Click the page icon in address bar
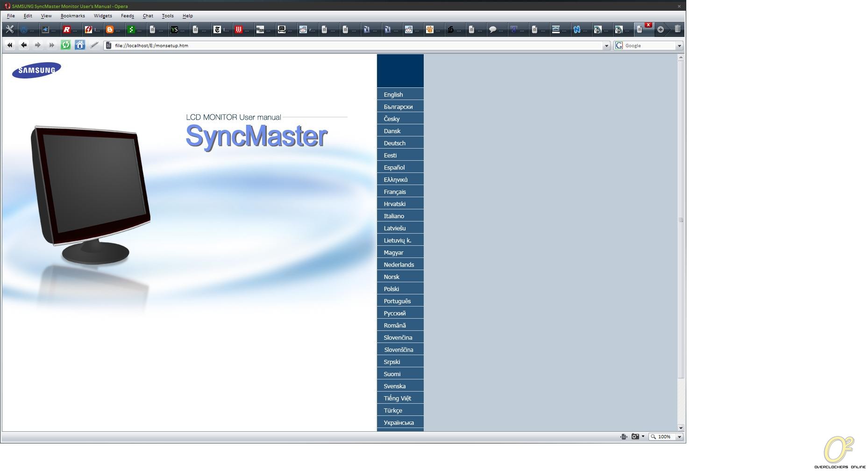The width and height of the screenshot is (868, 471). tap(108, 45)
